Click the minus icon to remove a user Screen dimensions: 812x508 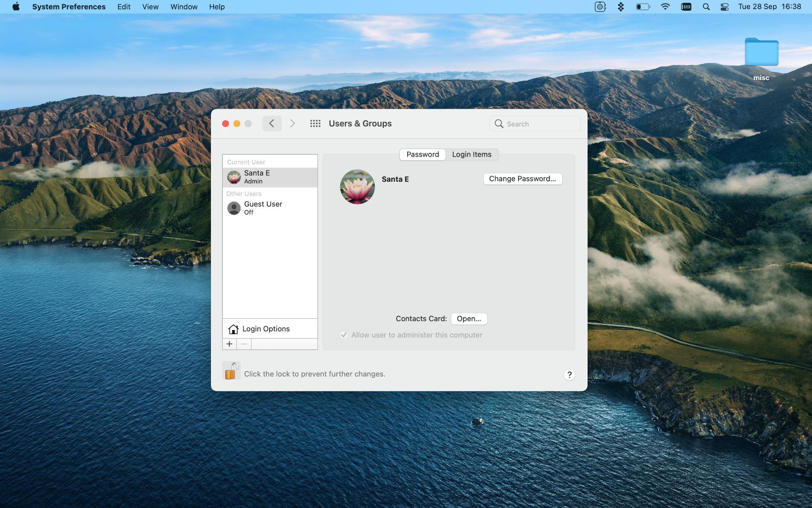(x=243, y=344)
